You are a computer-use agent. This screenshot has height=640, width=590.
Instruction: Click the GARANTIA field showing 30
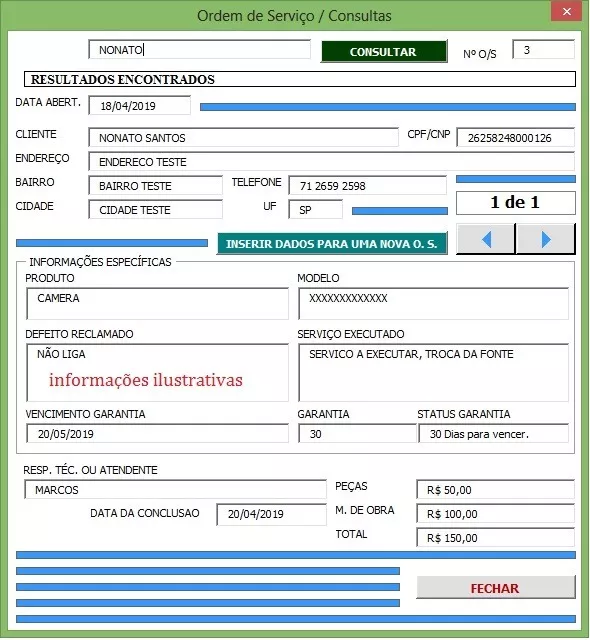pos(357,433)
